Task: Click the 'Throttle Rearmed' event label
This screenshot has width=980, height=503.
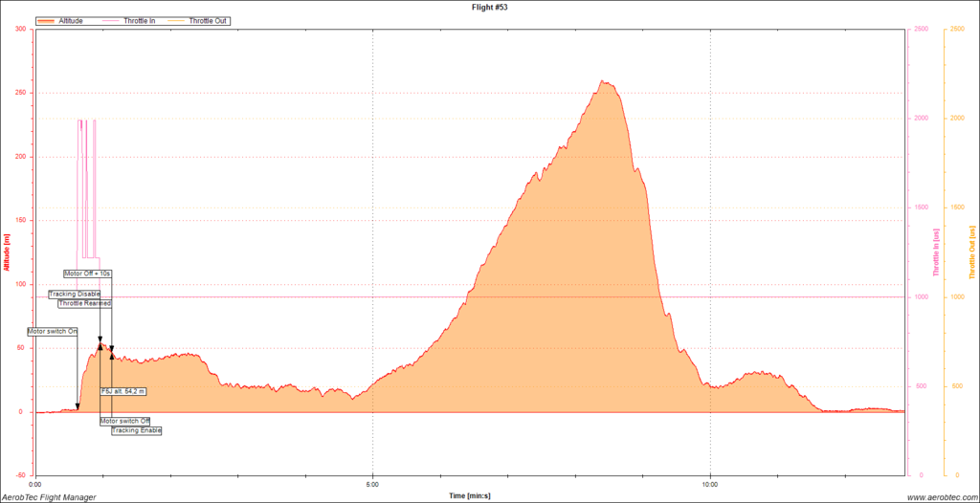Action: pos(84,303)
